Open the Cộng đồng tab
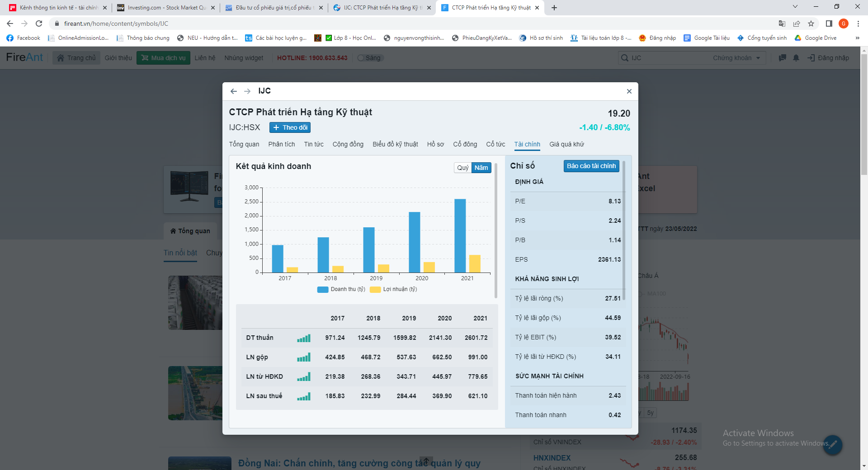Image resolution: width=868 pixels, height=470 pixels. pos(348,144)
